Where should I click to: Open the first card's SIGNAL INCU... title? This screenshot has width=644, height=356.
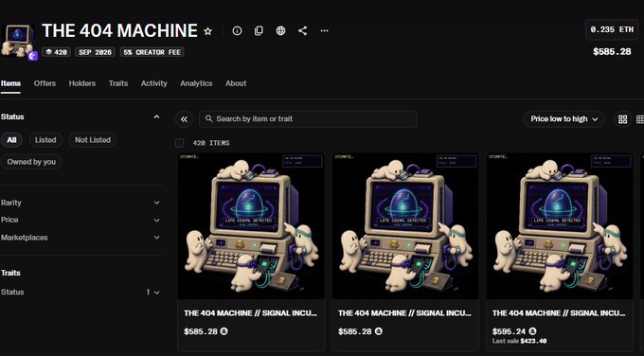[251, 313]
